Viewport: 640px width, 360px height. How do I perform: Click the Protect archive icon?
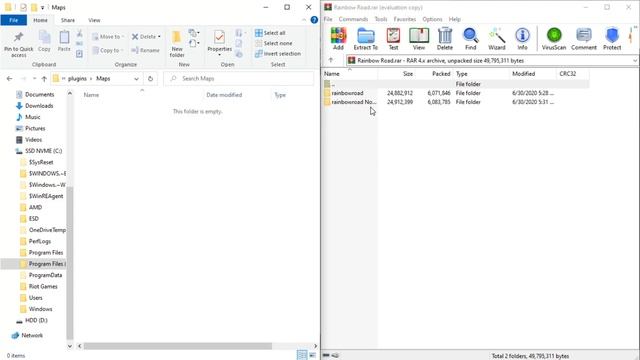[612, 39]
